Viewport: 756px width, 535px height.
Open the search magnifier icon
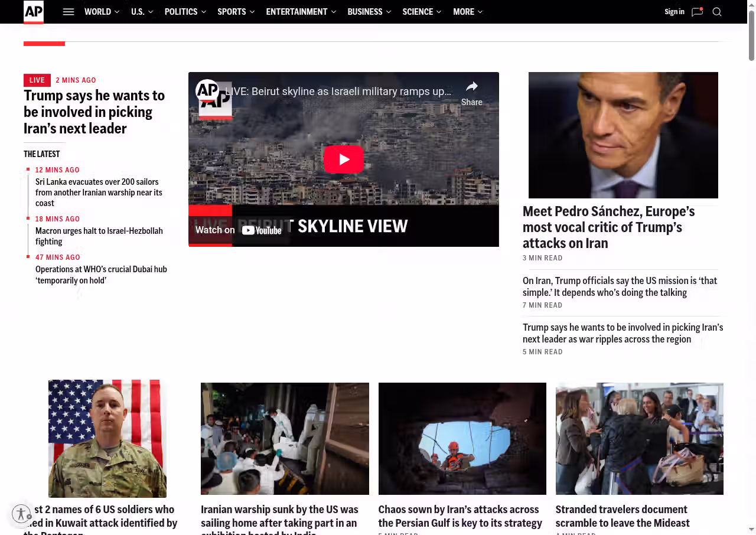pos(717,12)
